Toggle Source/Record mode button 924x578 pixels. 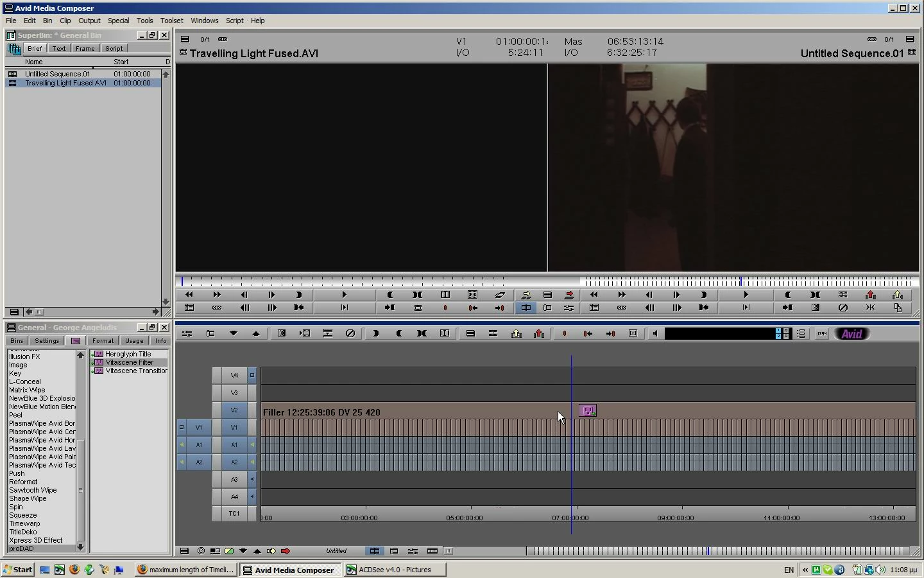point(526,308)
